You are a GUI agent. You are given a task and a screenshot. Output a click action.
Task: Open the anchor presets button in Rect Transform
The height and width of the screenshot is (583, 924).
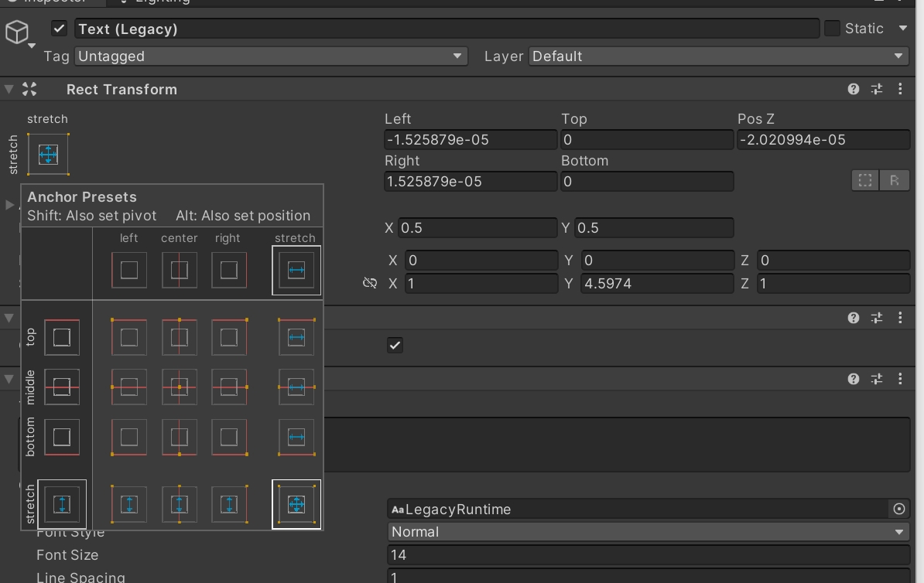click(48, 155)
